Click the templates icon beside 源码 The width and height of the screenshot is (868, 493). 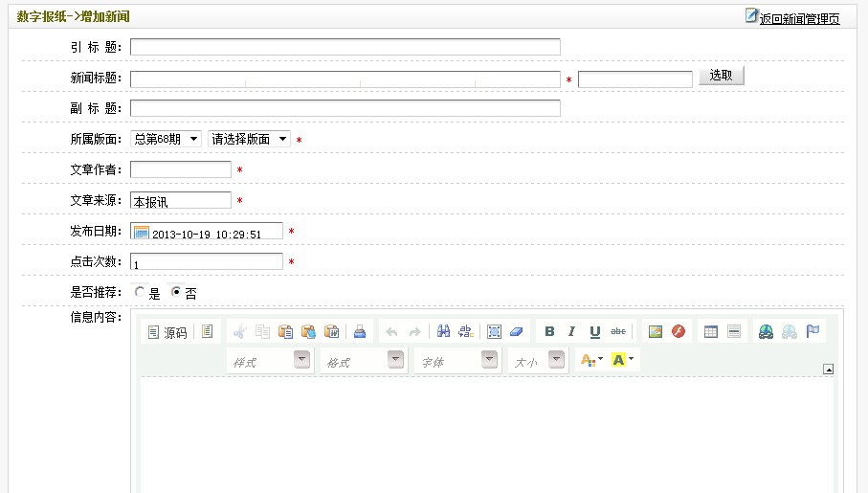[207, 332]
